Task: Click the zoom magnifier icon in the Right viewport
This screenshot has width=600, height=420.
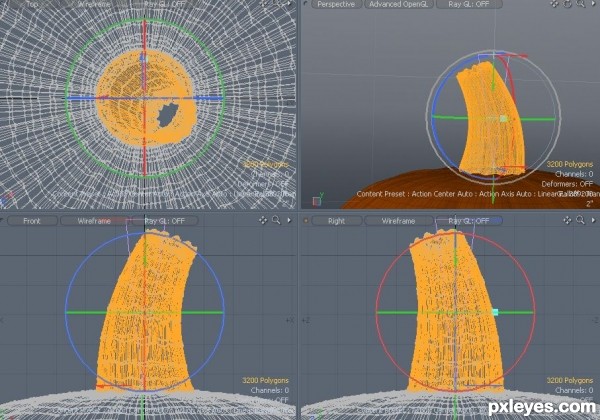Action: coord(580,220)
